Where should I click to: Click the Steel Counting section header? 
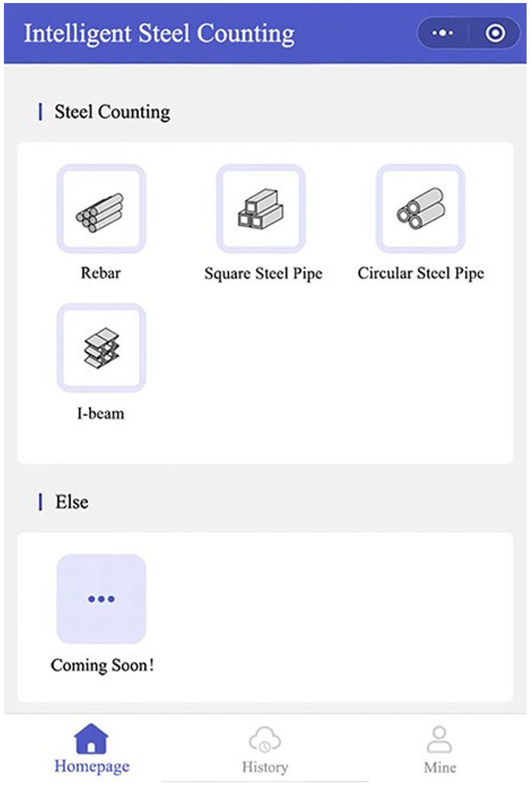[x=112, y=112]
